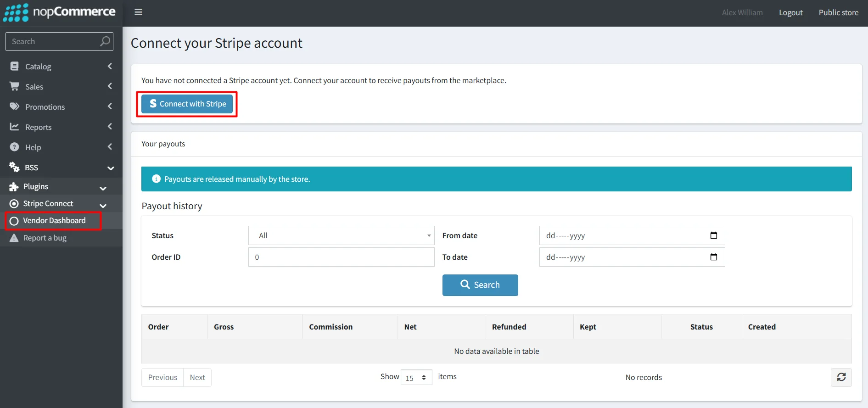
Task: Click the Reports chart icon
Action: 15,127
